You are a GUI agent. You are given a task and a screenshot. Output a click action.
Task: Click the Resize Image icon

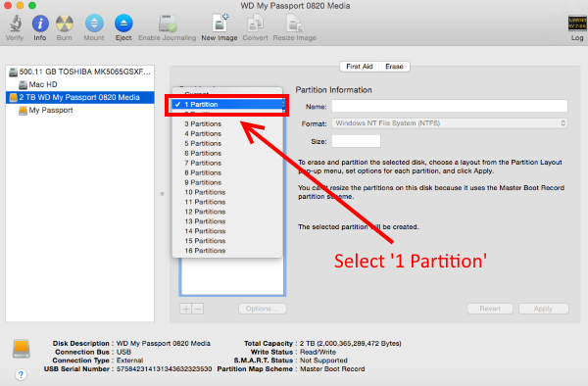(295, 24)
